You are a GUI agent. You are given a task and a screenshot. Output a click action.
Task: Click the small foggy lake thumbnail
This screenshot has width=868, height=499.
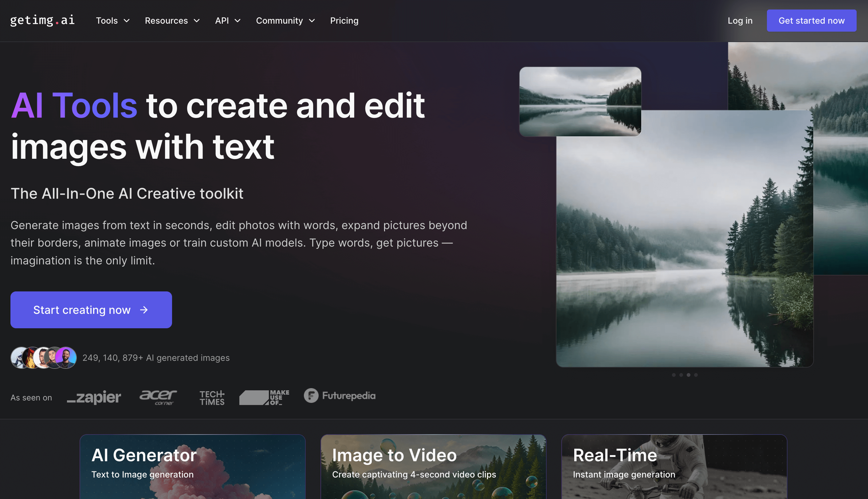pyautogui.click(x=580, y=101)
